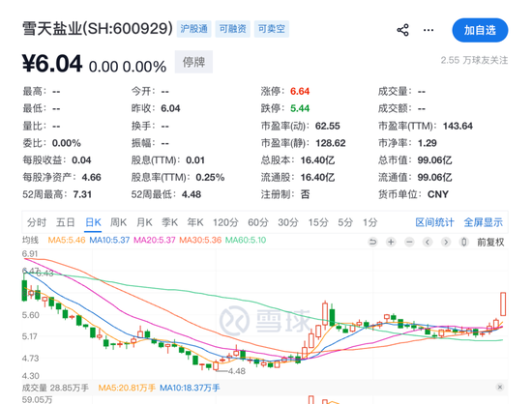Click 成交量 28.85万手 volume label
This screenshot has width=532, height=404.
tap(55, 388)
